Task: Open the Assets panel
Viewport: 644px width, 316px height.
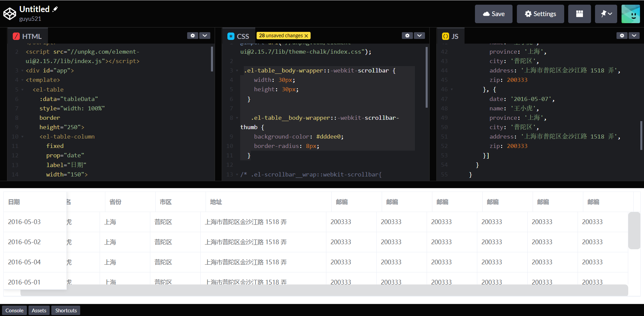Action: pos(39,310)
